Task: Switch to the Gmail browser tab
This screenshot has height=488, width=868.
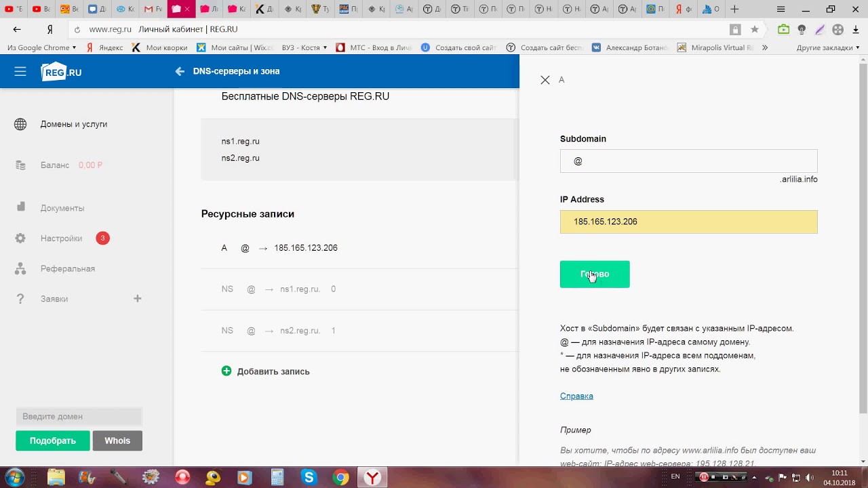Action: [x=153, y=9]
